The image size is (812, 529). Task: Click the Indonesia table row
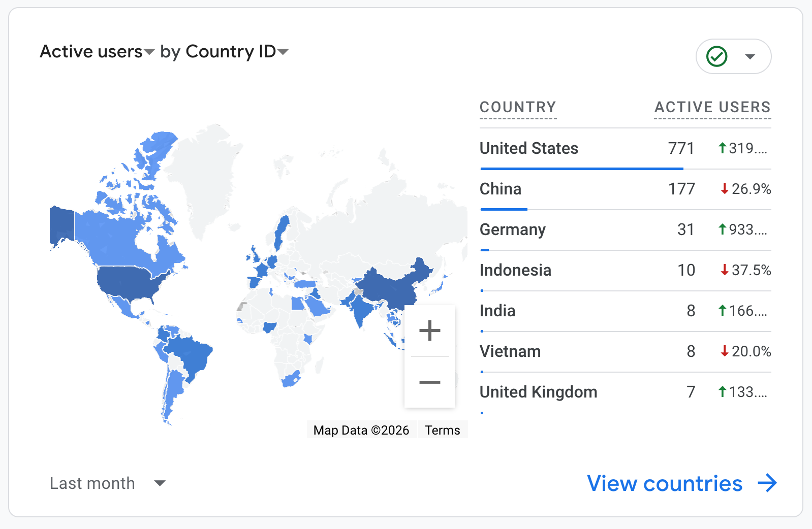(515, 270)
